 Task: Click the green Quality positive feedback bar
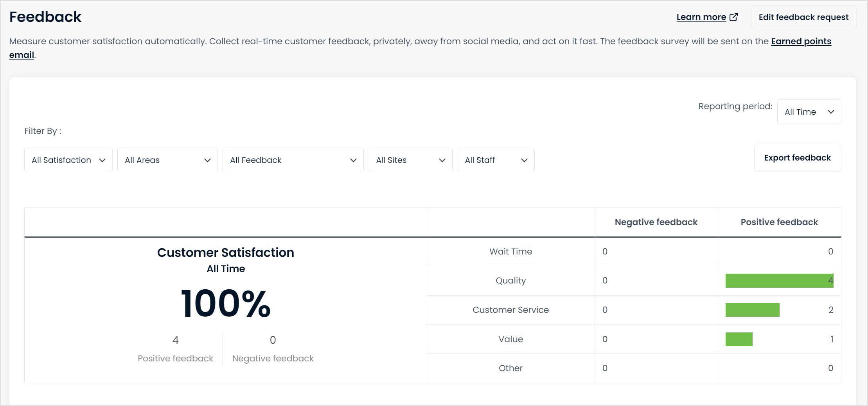(x=779, y=281)
